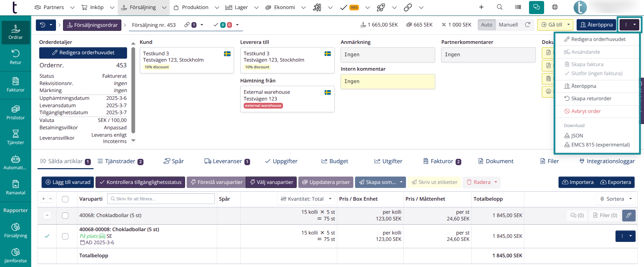This screenshot has width=644, height=267.
Task: Click the refresh icon next to Manuell
Action: coord(528,24)
